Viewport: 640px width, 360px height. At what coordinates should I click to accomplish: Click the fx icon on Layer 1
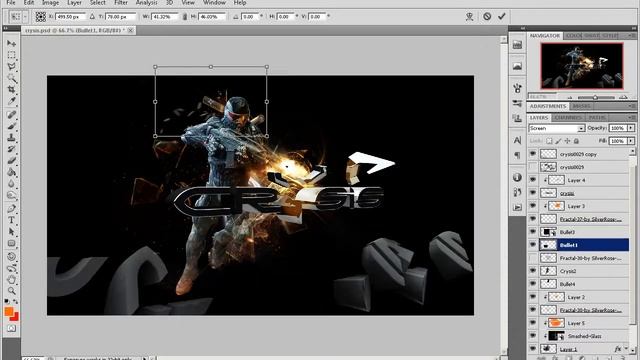point(618,349)
